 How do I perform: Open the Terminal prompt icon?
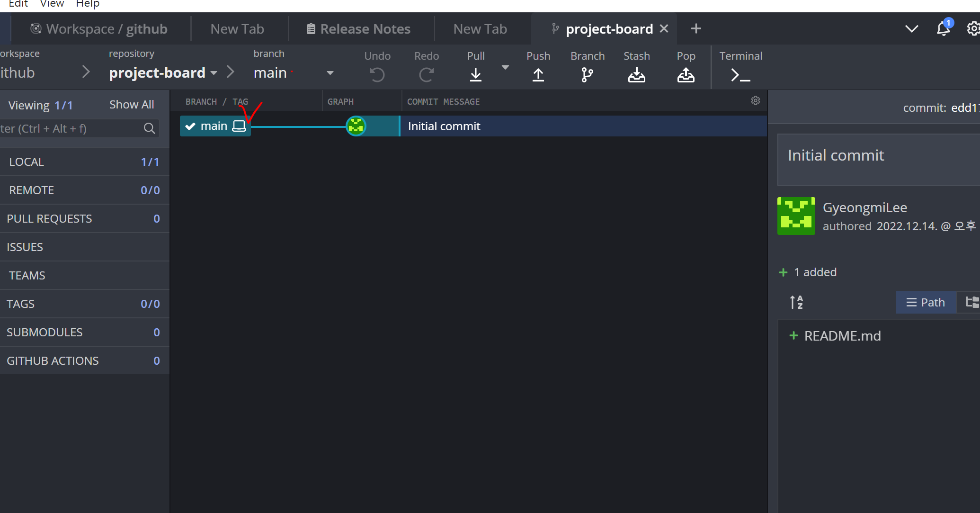pyautogui.click(x=740, y=75)
